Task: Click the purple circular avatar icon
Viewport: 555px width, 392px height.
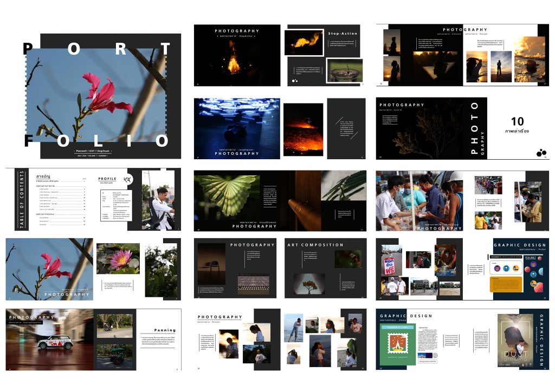Action: [x=497, y=267]
